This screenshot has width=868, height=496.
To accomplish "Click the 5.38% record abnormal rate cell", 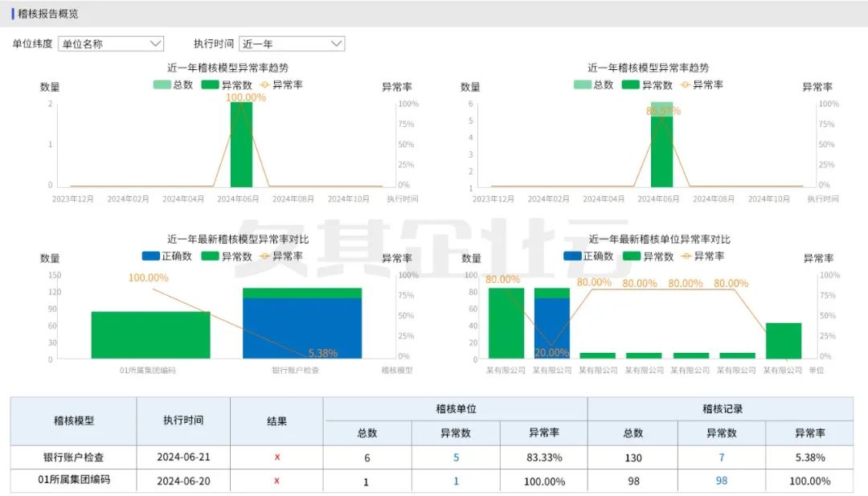I will click(810, 457).
